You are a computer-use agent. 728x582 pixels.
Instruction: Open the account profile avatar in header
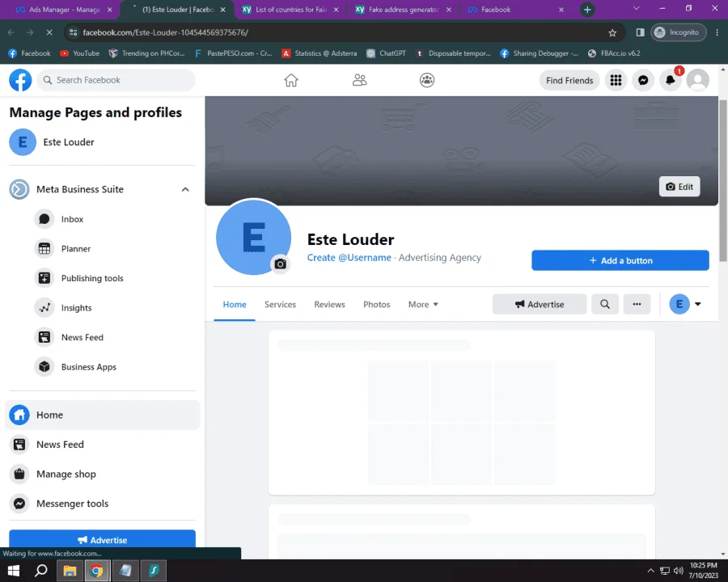point(698,80)
